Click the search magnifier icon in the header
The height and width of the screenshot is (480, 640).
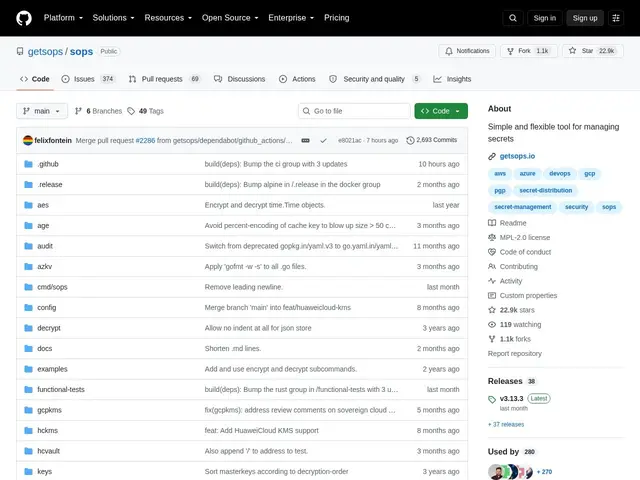513,18
